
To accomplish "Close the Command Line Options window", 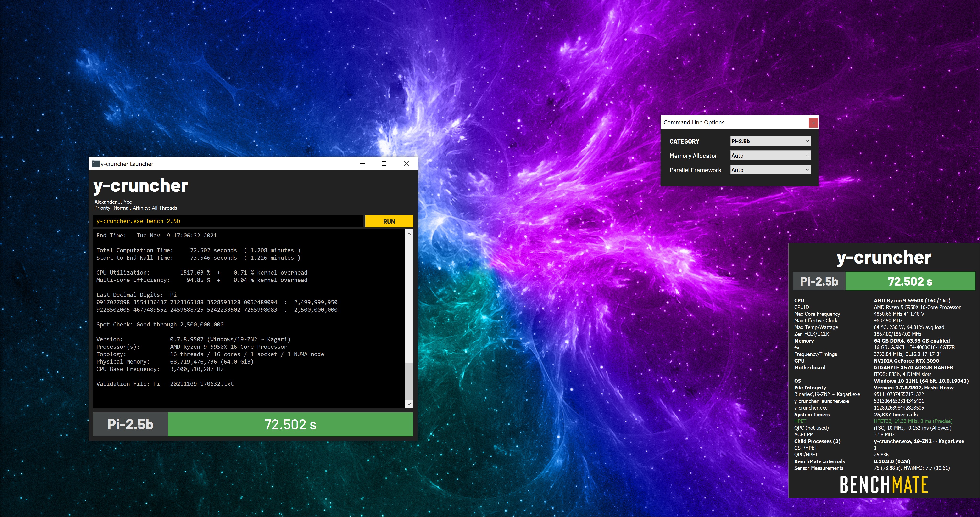I will [813, 123].
